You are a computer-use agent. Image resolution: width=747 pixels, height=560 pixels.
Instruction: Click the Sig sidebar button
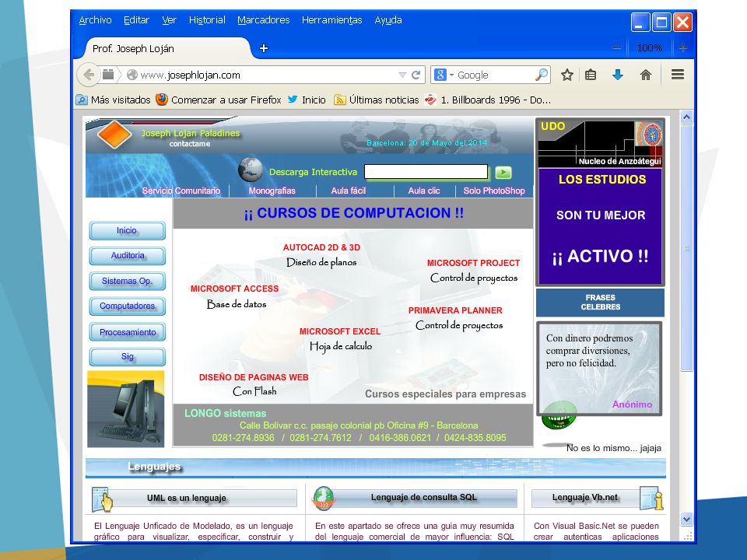click(127, 357)
